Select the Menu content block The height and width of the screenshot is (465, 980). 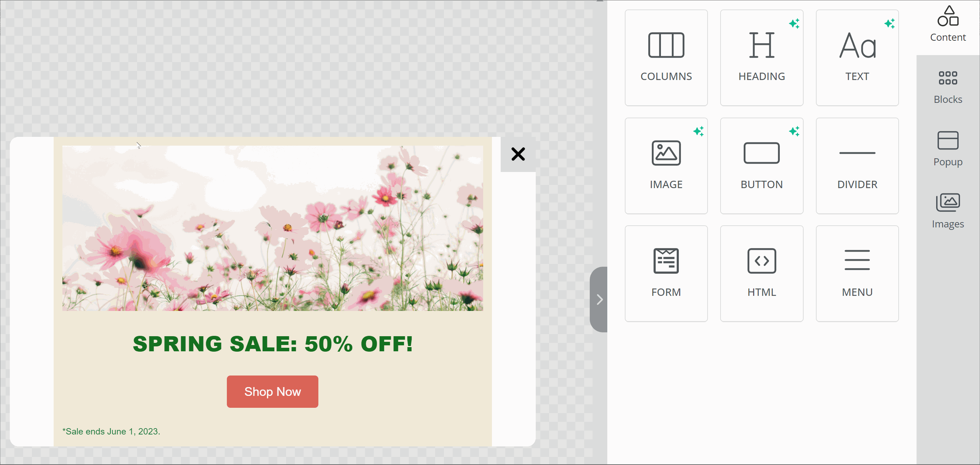tap(857, 273)
